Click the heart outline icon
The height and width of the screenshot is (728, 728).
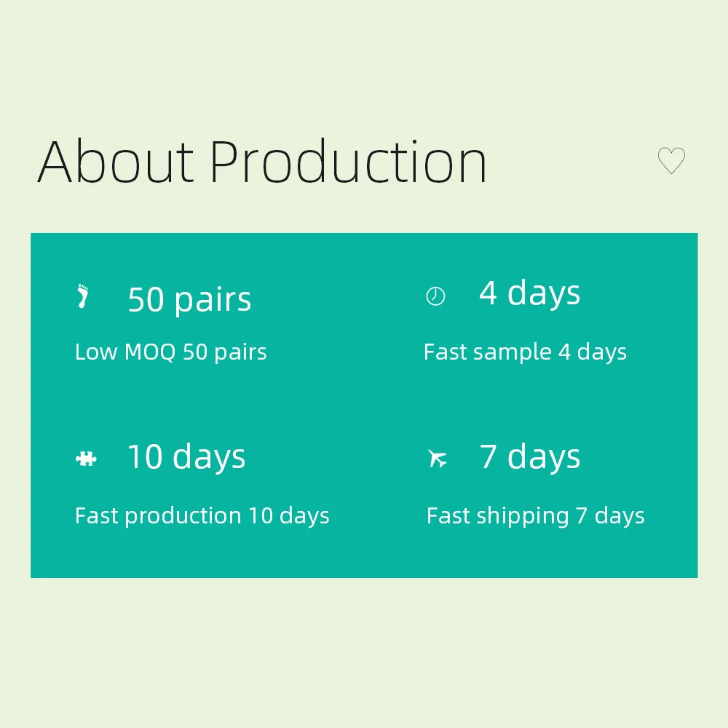[x=671, y=161]
